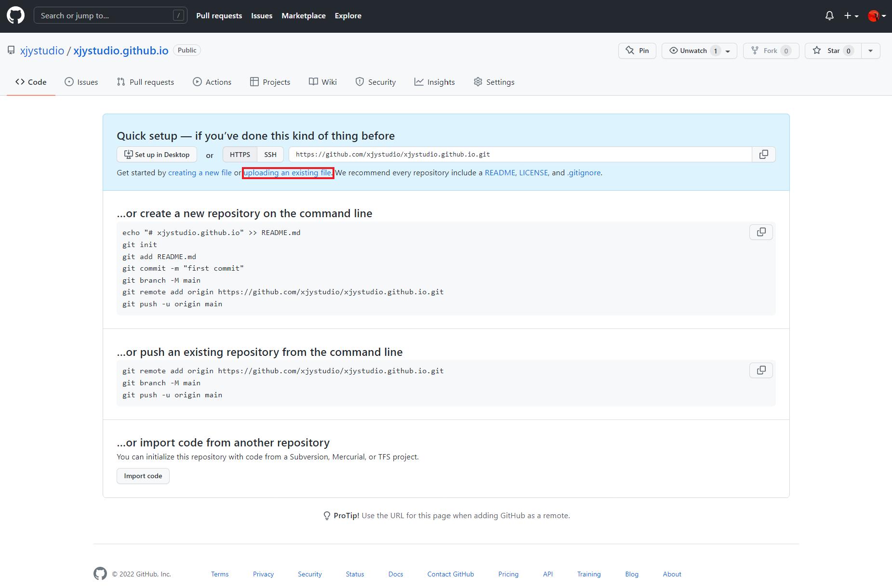The image size is (892, 588).
Task: Copy the push existing repository commands
Action: pyautogui.click(x=761, y=370)
